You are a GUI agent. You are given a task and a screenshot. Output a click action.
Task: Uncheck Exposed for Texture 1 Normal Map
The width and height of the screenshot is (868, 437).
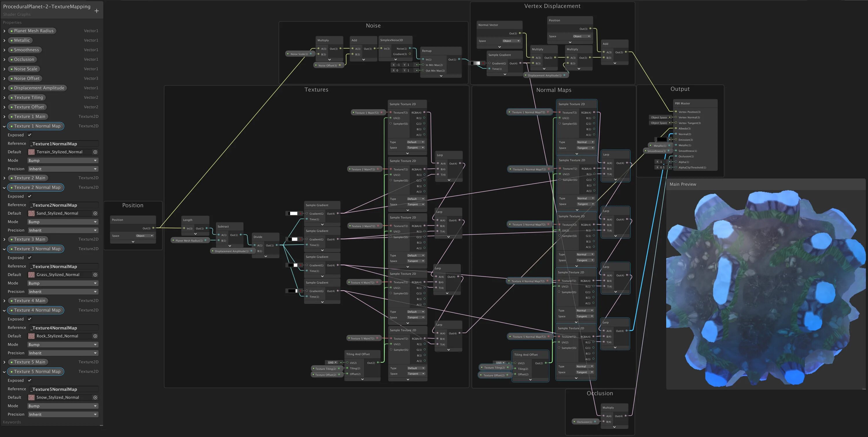[x=30, y=135]
